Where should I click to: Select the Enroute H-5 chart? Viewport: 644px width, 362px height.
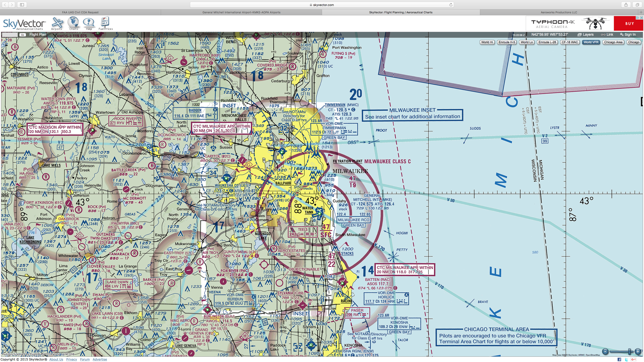507,42
